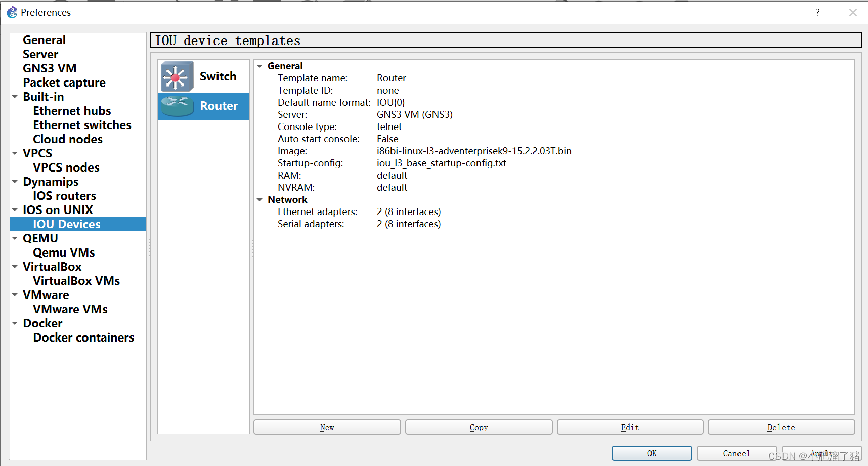
Task: Click the Dynamips category label
Action: 51,182
